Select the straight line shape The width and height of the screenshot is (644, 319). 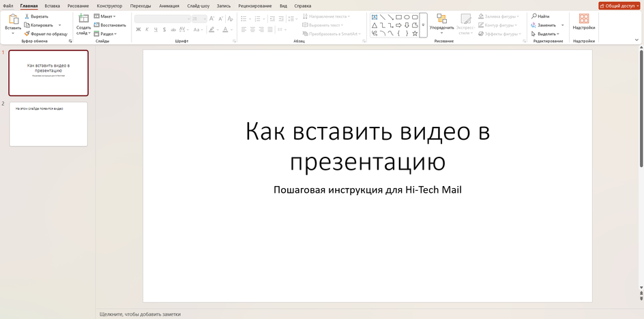(x=382, y=17)
